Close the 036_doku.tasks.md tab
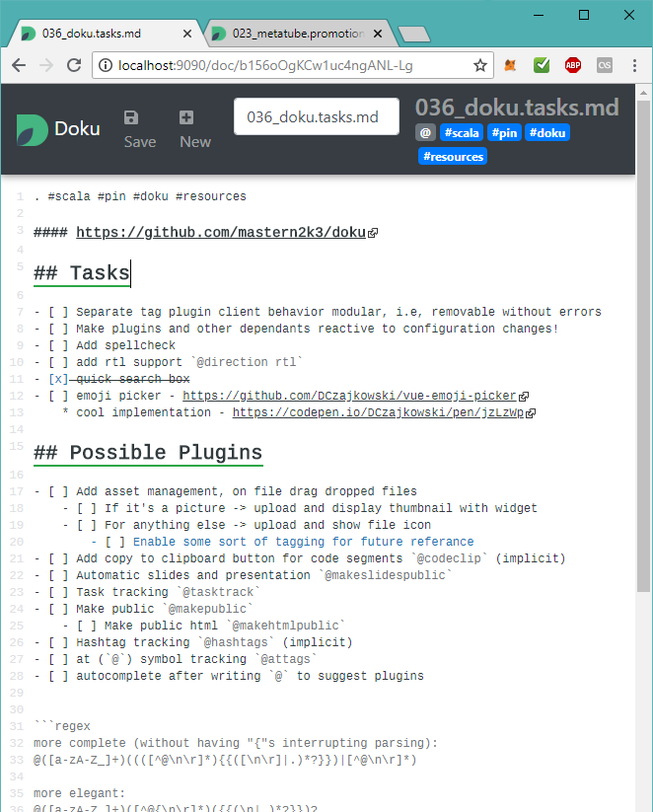The image size is (653, 812). (x=187, y=34)
